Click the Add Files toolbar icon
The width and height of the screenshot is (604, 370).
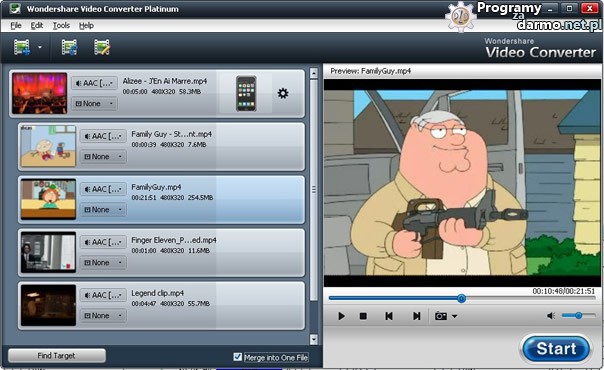22,47
